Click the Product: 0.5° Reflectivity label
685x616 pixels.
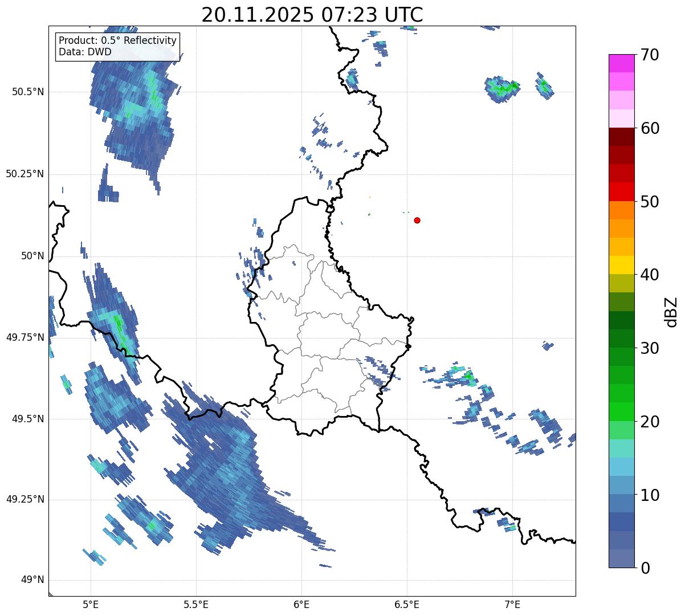point(118,41)
